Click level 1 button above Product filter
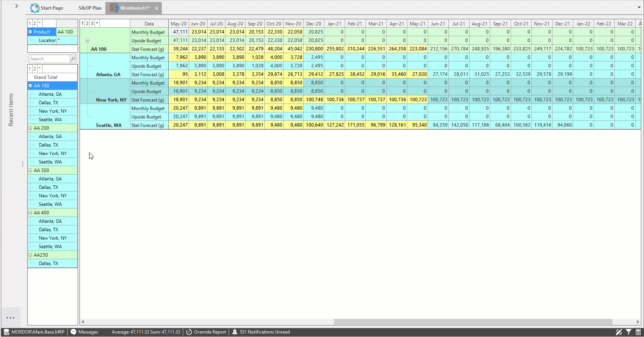This screenshot has height=337, width=644. [x=30, y=23]
